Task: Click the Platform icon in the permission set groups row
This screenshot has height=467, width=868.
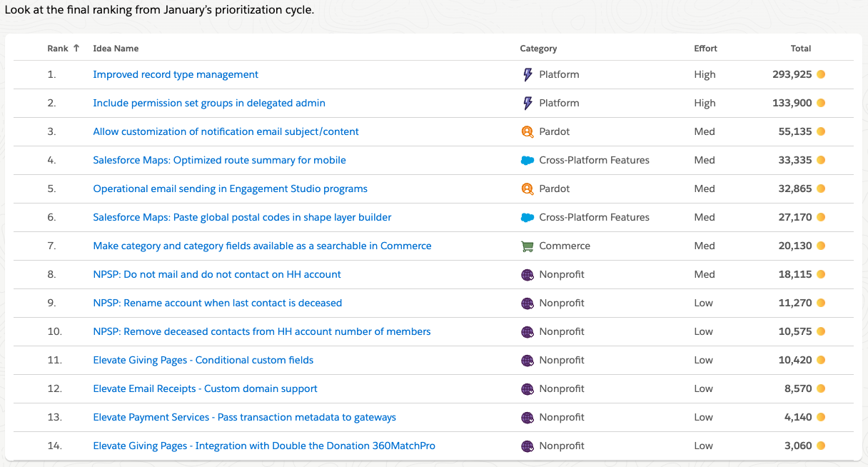Action: tap(528, 103)
